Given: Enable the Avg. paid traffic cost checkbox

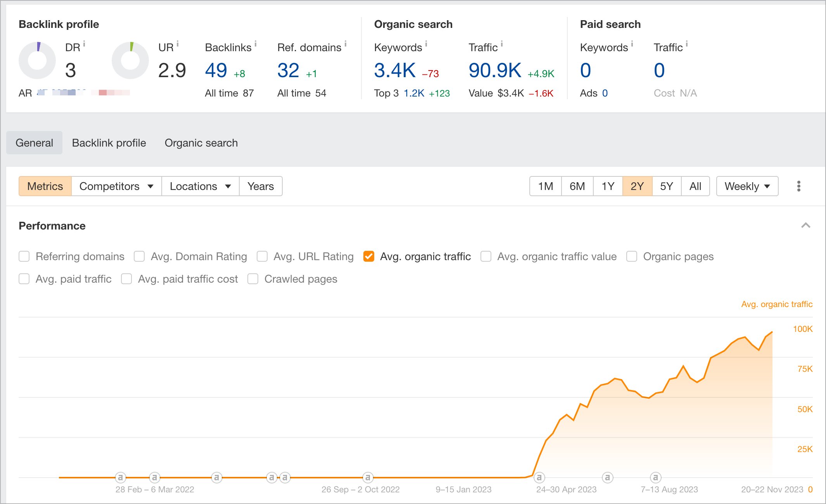Looking at the screenshot, I should click(x=126, y=279).
